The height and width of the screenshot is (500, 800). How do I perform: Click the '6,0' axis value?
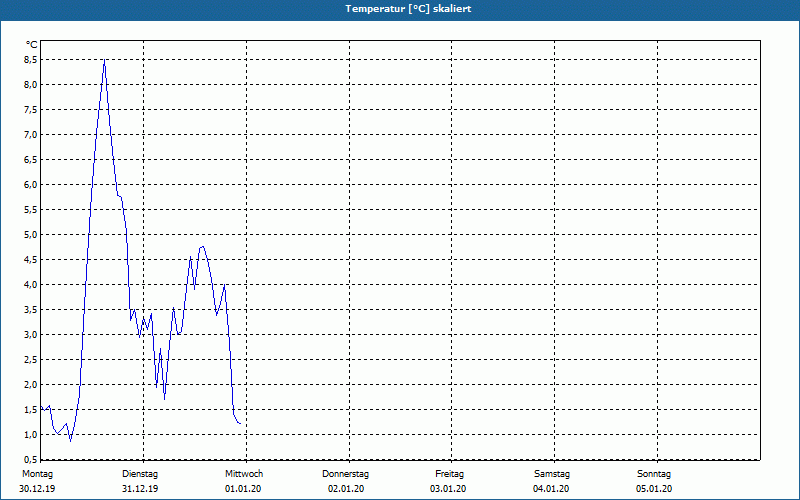31,185
